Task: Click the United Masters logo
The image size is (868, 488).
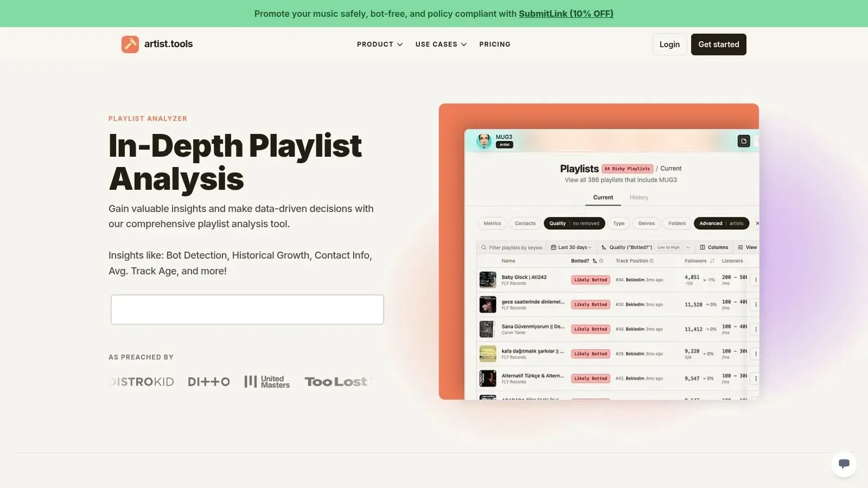Action: (x=267, y=382)
